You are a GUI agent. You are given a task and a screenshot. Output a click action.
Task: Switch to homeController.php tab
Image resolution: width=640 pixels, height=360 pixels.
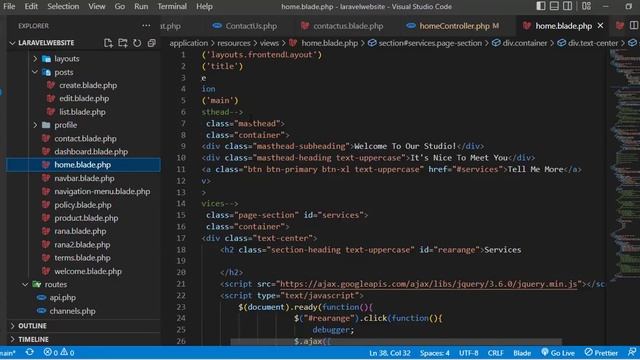453,26
